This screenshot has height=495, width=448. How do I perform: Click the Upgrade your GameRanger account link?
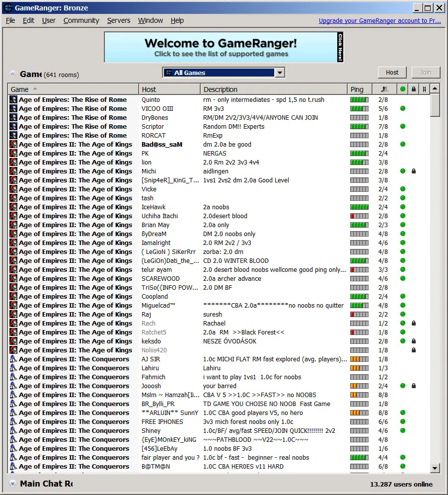click(x=380, y=20)
